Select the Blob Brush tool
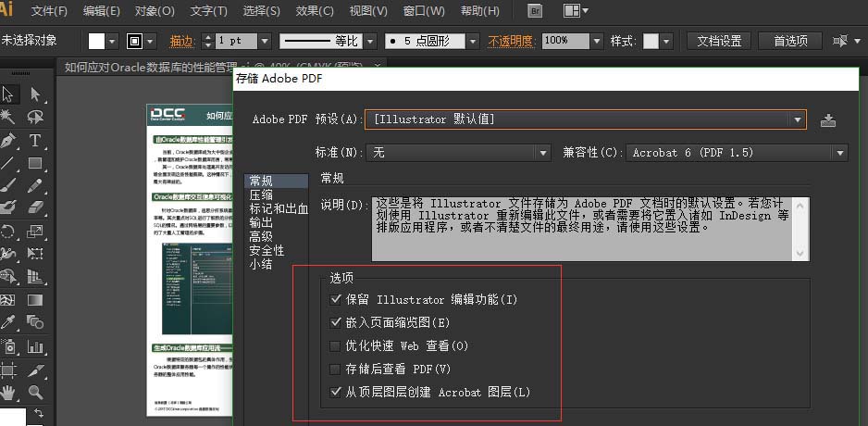This screenshot has width=868, height=426. pos(7,207)
